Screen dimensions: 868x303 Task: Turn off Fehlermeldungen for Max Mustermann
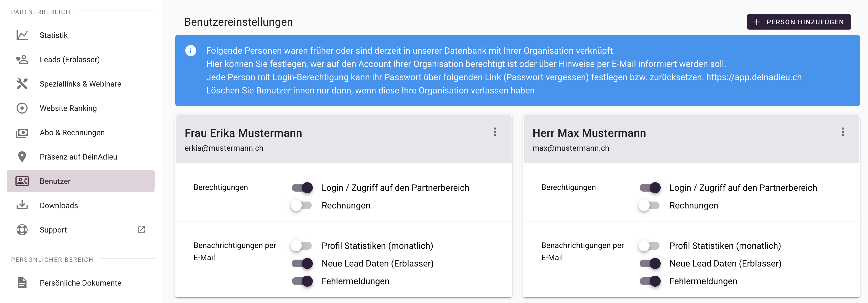coord(650,281)
